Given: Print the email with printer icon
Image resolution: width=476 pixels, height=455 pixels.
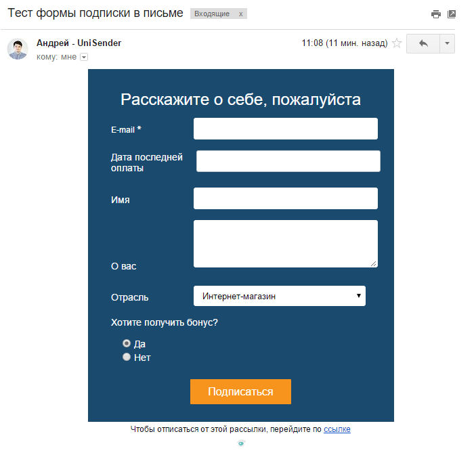Looking at the screenshot, I should tap(436, 14).
